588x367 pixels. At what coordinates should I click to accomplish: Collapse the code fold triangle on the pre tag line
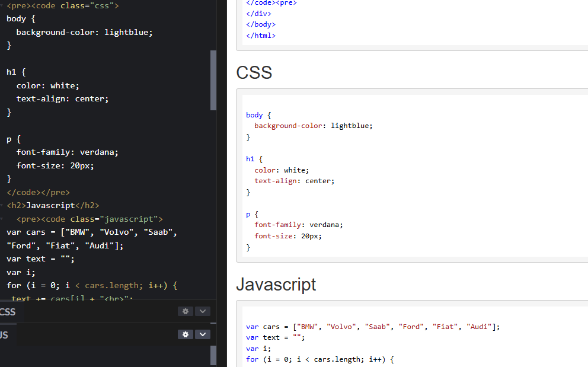(x=3, y=6)
